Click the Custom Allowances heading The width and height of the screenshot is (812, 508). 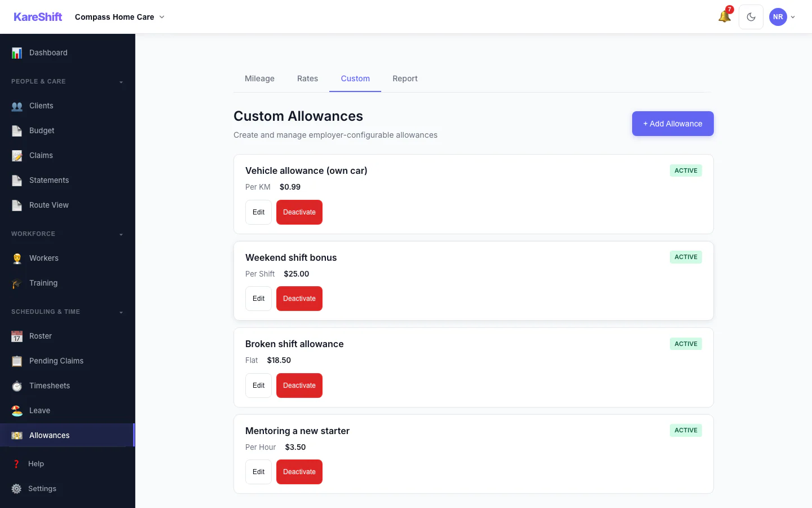(298, 116)
